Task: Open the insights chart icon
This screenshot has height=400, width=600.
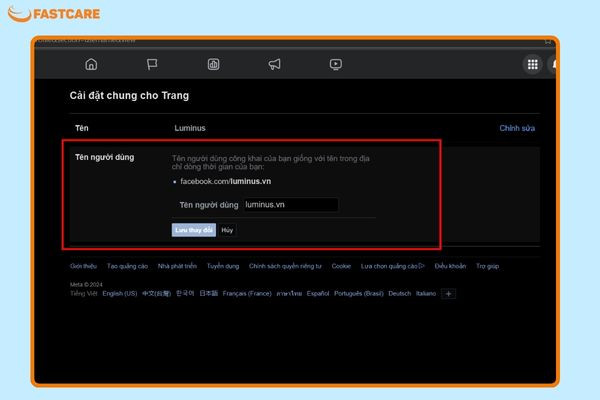Action: pyautogui.click(x=213, y=64)
